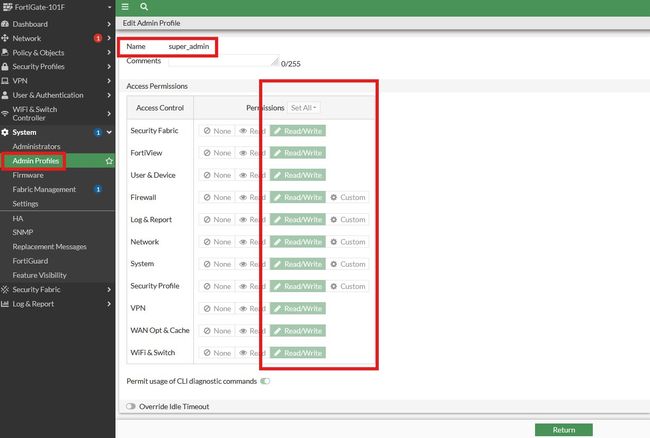Set Firewall permission to Custom
The height and width of the screenshot is (438, 650).
click(x=348, y=197)
